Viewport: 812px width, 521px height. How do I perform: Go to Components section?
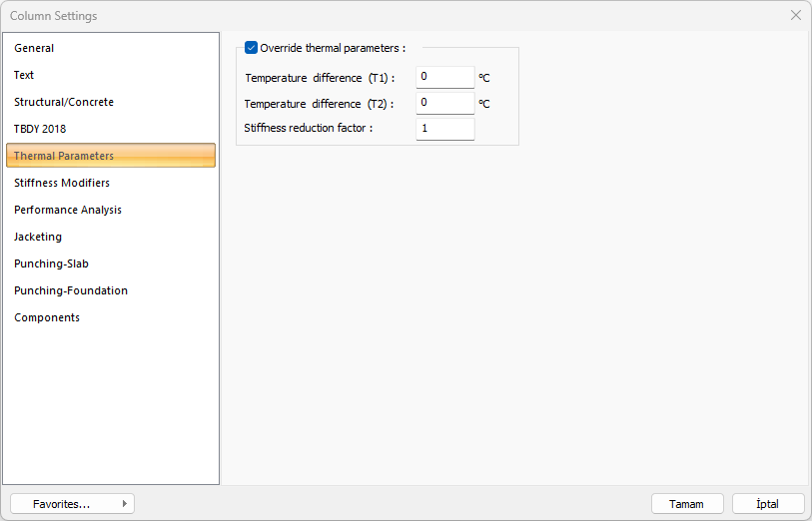click(47, 317)
